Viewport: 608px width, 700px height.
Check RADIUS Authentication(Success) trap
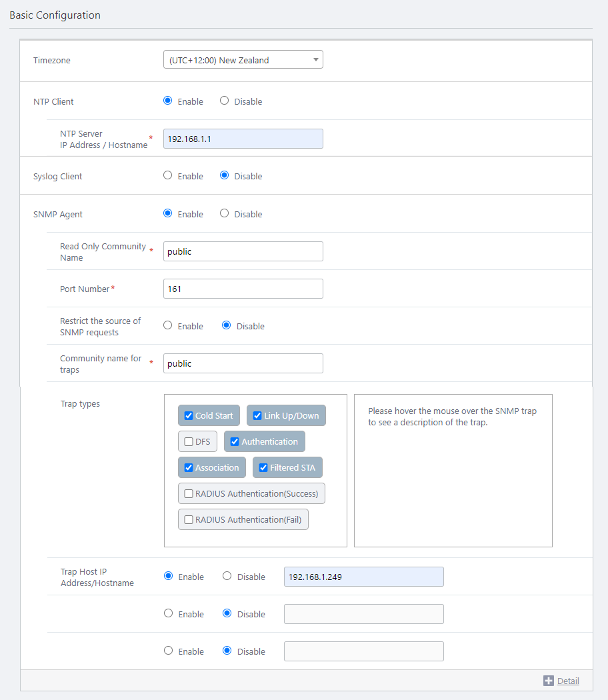tap(189, 494)
